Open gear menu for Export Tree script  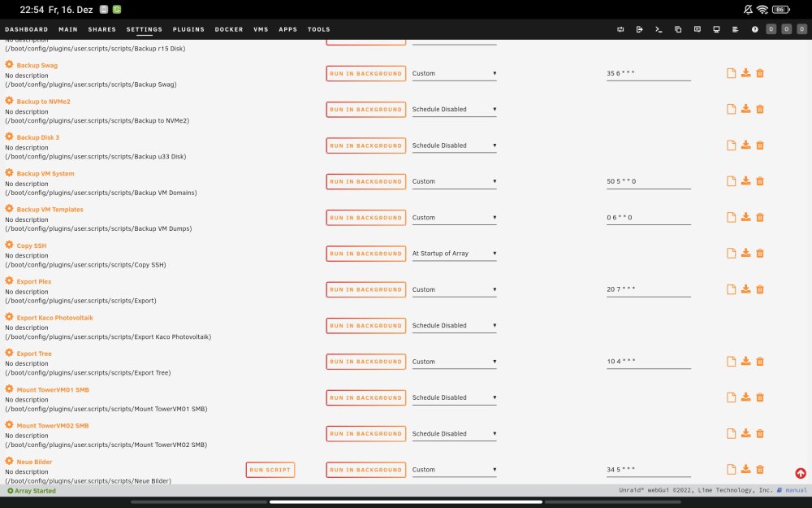pos(9,353)
